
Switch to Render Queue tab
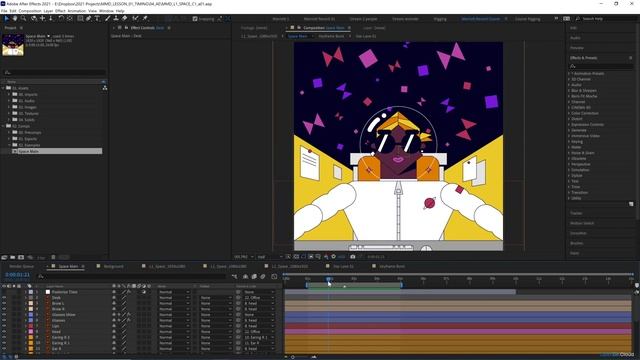pos(22,267)
